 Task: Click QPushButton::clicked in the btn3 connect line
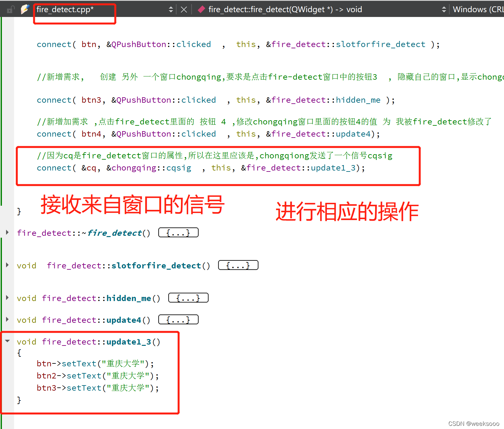[166, 100]
